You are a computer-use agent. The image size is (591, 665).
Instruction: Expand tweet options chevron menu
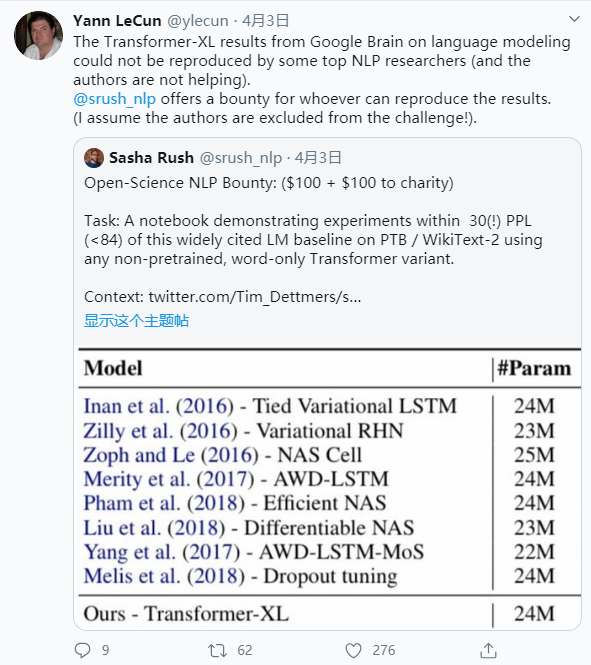[x=574, y=19]
